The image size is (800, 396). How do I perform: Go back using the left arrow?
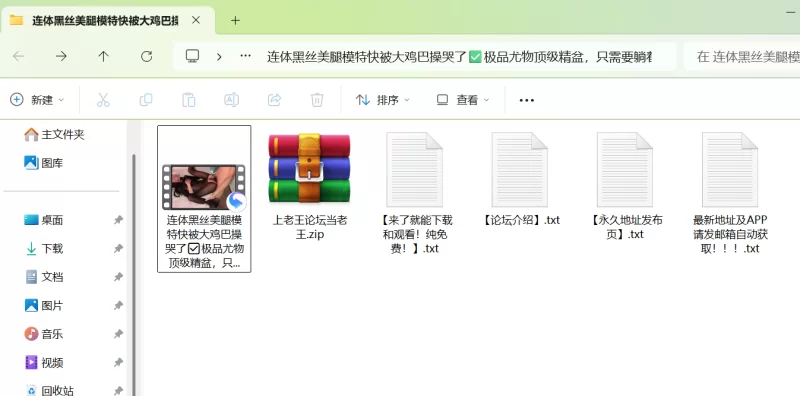(18, 56)
